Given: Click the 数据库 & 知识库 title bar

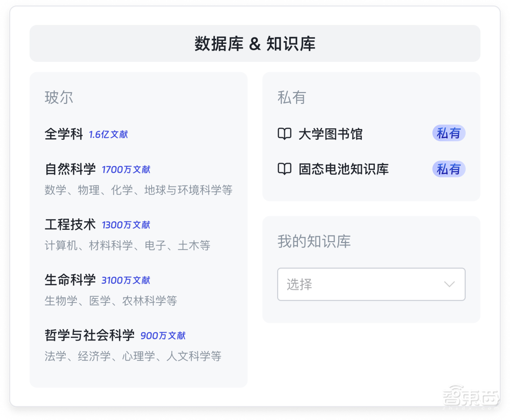Looking at the screenshot, I should tap(255, 44).
